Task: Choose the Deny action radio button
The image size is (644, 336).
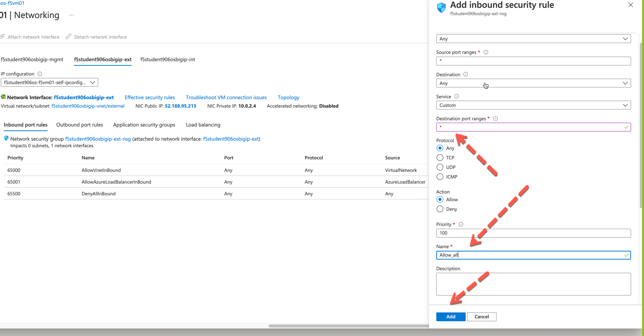Action: coord(440,209)
